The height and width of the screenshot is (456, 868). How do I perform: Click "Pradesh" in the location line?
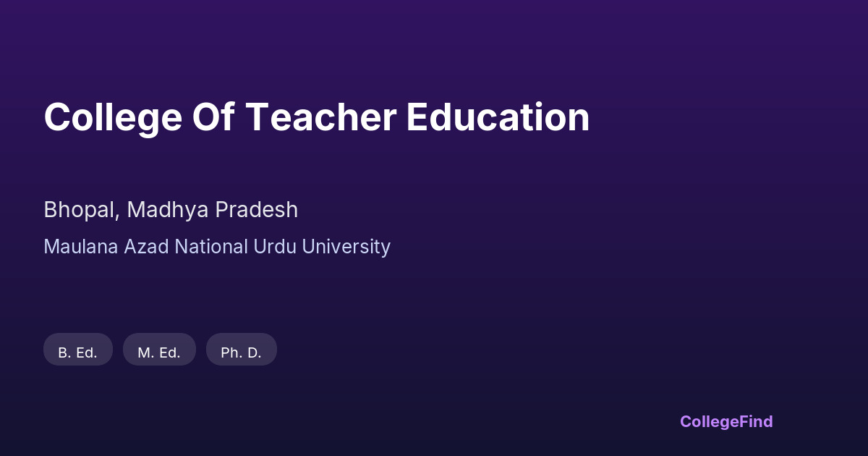pyautogui.click(x=257, y=210)
